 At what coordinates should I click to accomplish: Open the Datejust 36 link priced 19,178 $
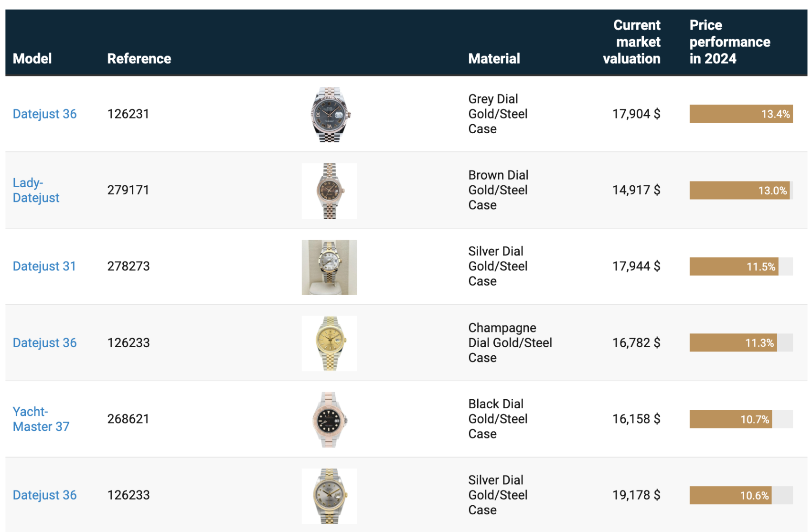coord(44,495)
